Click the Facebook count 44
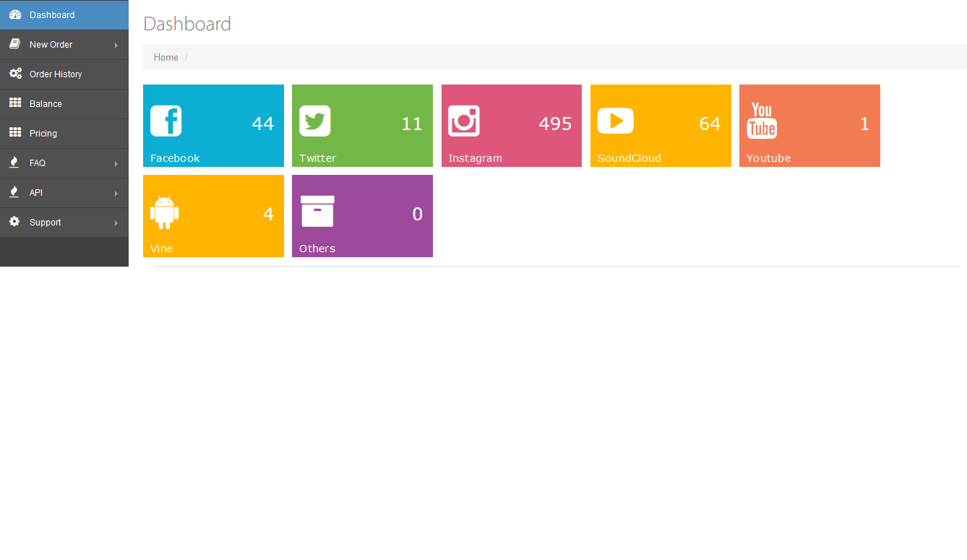The height and width of the screenshot is (560, 967). point(263,124)
